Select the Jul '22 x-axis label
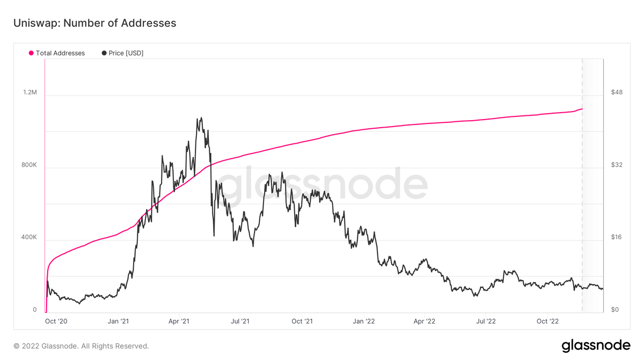 (486, 321)
